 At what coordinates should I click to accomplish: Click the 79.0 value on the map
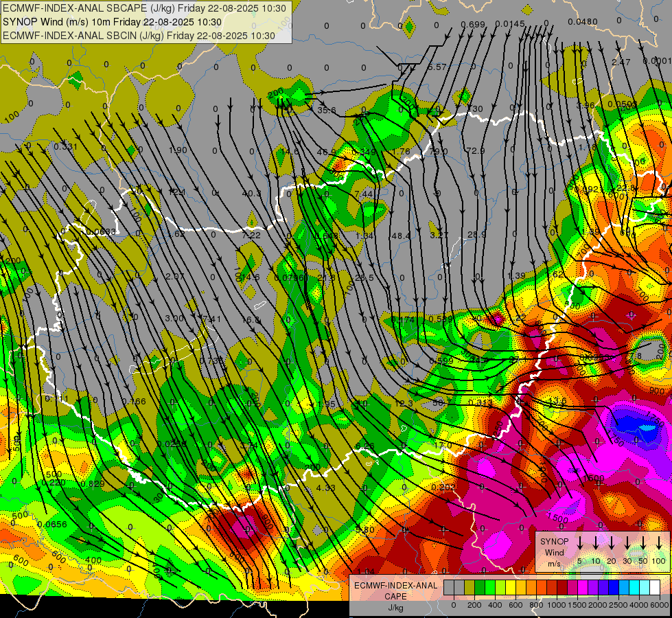coord(439,151)
